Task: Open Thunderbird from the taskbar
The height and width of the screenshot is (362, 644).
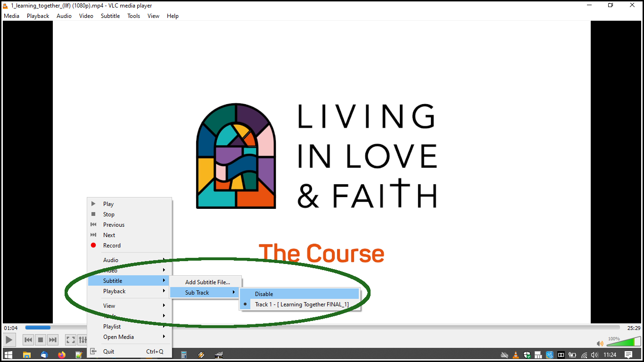Action: (44, 355)
